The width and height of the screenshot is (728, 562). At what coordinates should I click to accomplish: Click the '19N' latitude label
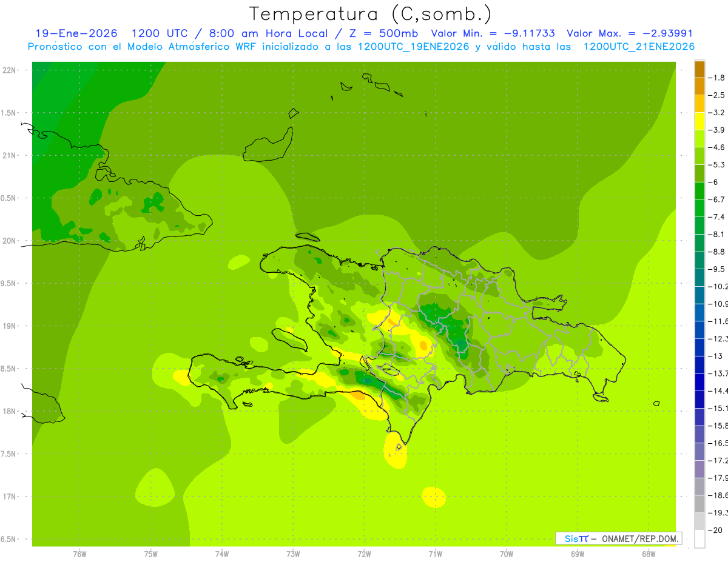click(x=9, y=326)
